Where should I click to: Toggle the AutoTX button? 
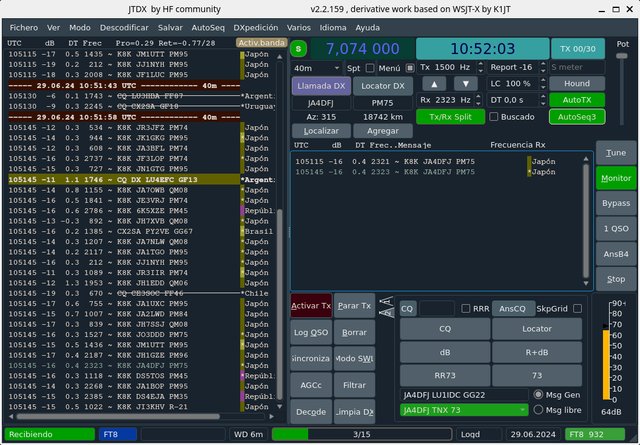coord(577,100)
